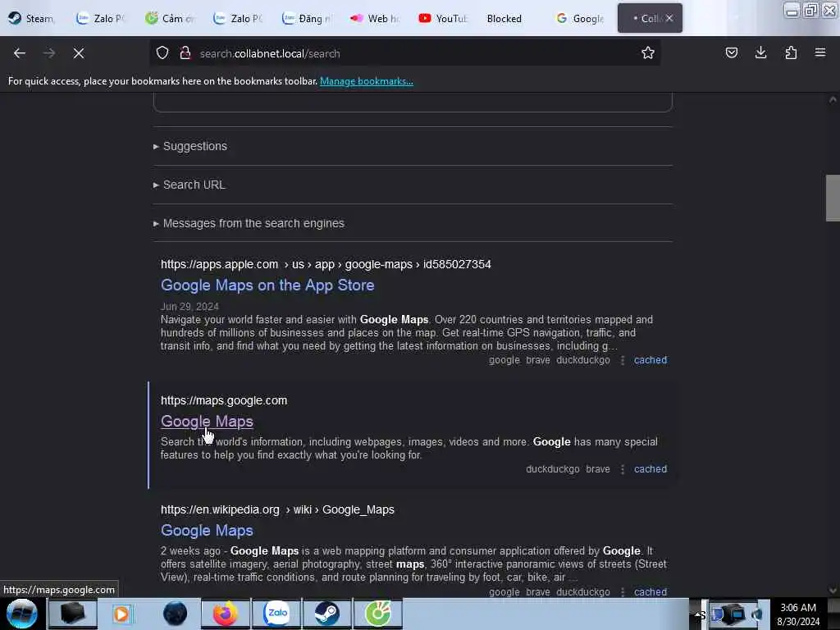Switch to the Web h... tab

(374, 19)
